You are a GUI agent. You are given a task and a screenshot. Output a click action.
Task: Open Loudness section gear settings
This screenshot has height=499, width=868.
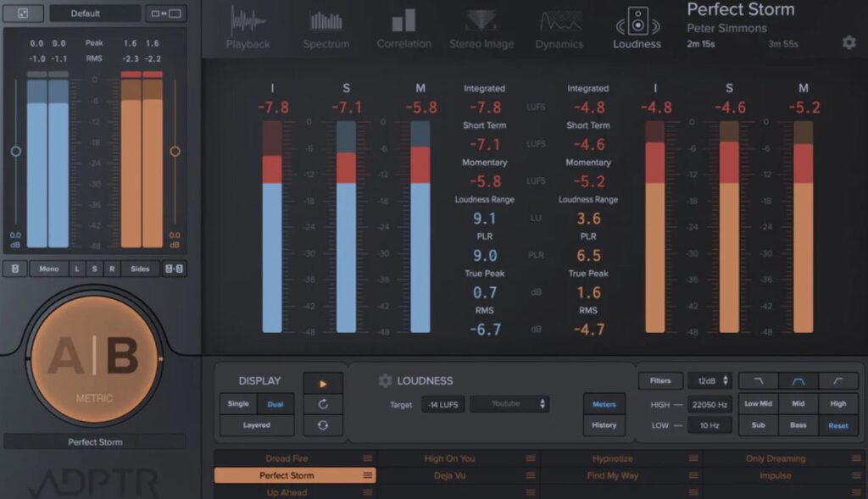(385, 381)
